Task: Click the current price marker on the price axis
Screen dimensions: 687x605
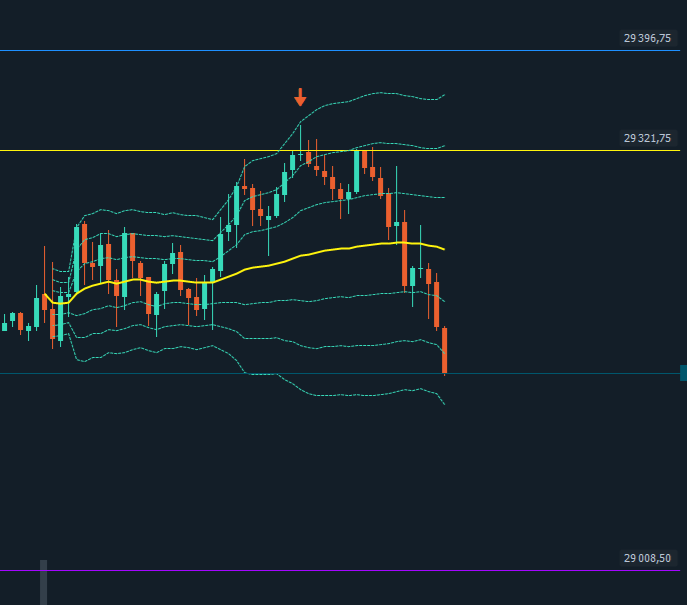Action: point(683,373)
